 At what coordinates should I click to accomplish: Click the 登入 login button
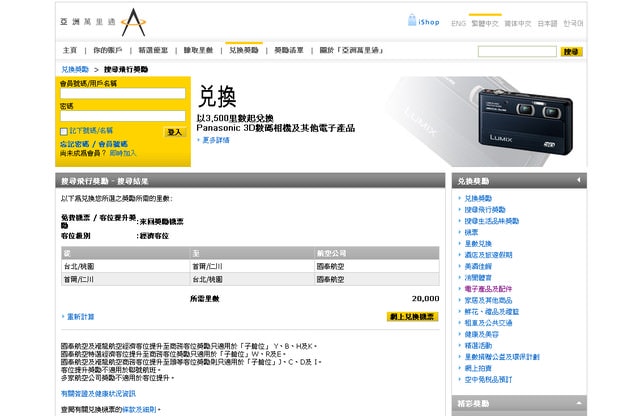tap(175, 132)
